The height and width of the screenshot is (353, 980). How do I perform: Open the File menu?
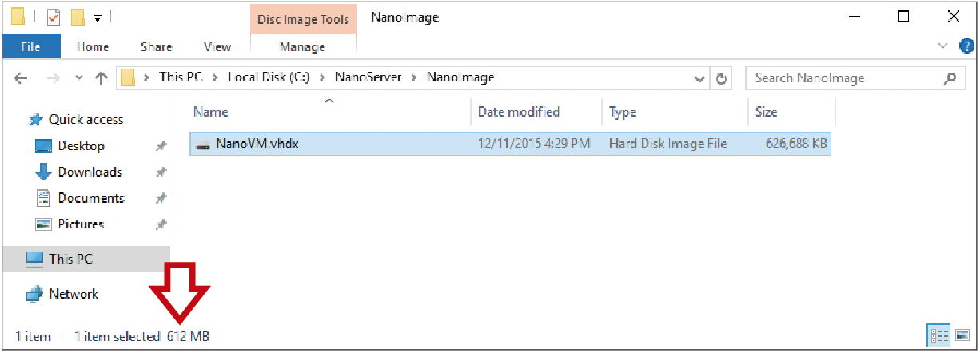pos(30,47)
